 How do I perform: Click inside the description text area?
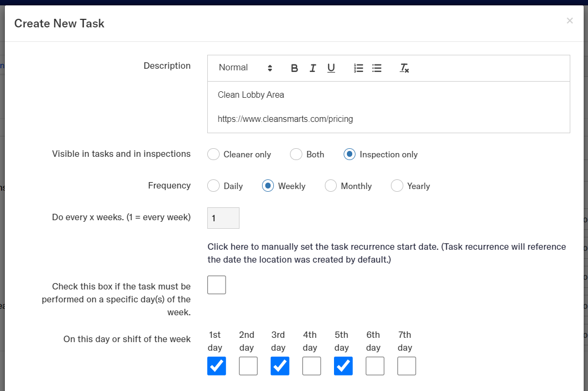coord(388,107)
